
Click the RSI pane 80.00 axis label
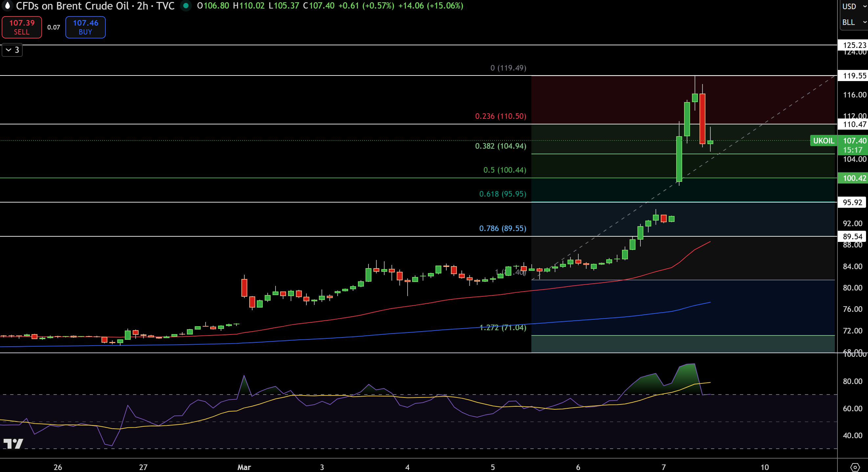(x=853, y=381)
